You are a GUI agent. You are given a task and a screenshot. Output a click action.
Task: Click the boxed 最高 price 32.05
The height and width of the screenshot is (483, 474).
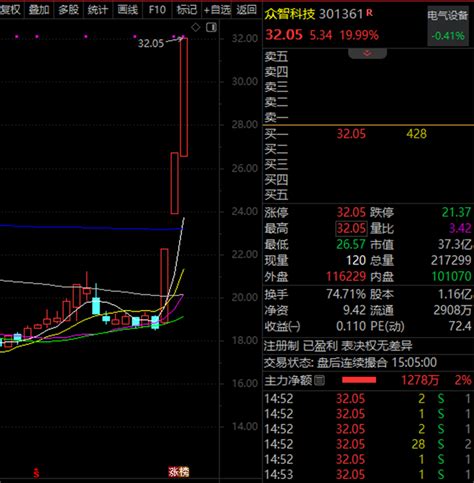point(351,228)
